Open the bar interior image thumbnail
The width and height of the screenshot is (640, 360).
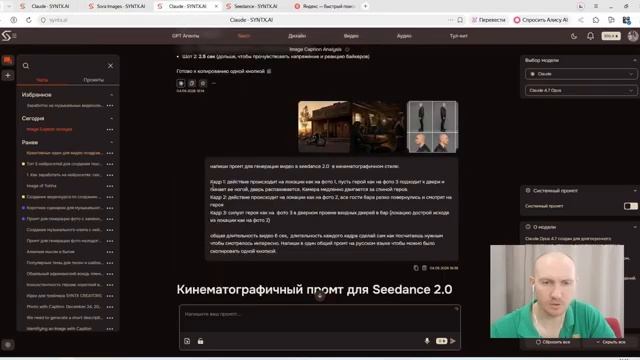[378, 127]
